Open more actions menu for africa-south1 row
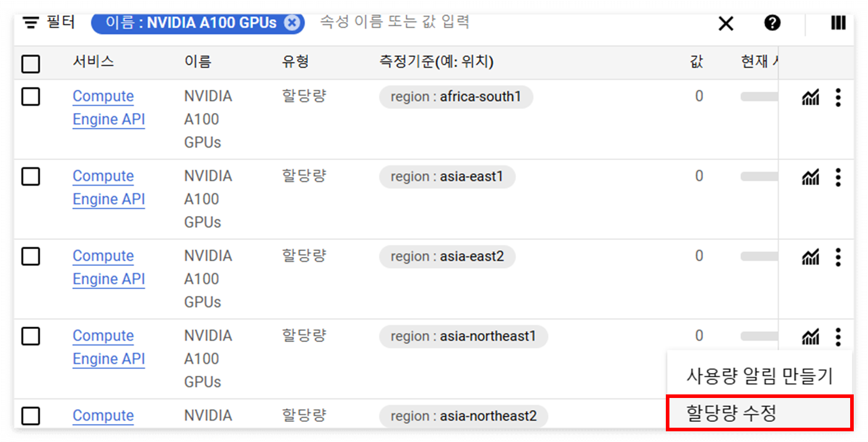Screen dimensions: 868x442 pos(838,97)
